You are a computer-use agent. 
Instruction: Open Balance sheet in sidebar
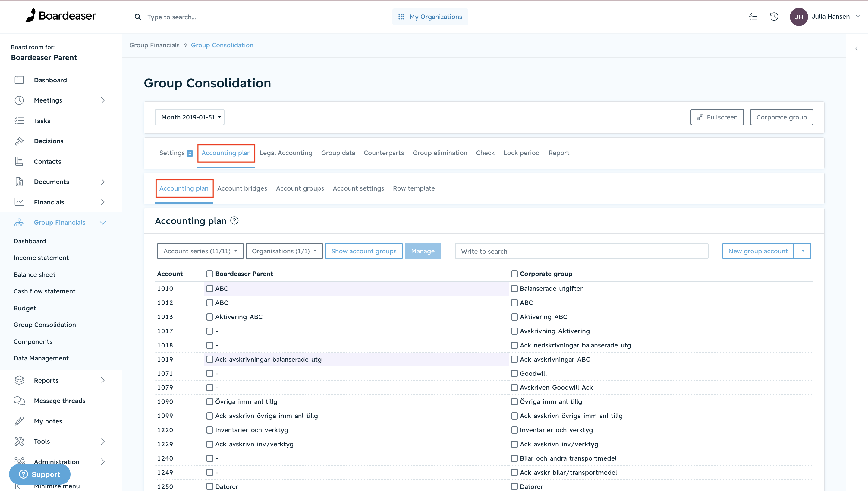(34, 274)
